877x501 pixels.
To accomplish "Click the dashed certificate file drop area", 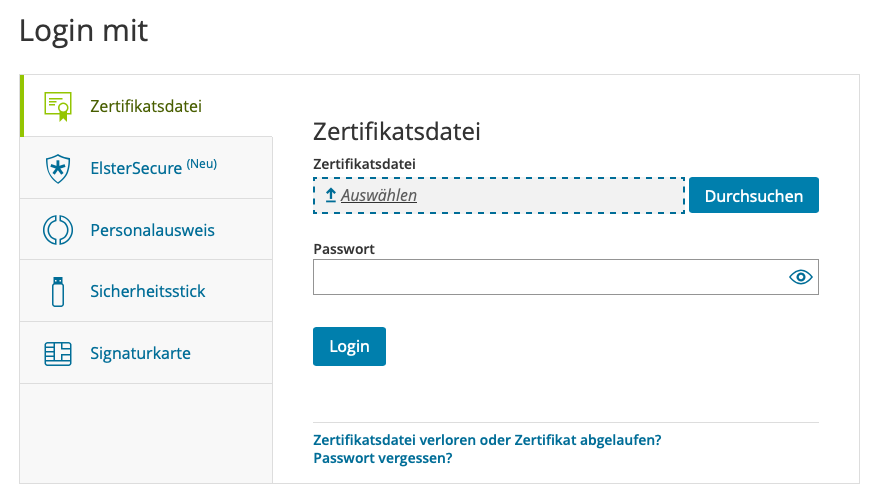I will click(499, 195).
